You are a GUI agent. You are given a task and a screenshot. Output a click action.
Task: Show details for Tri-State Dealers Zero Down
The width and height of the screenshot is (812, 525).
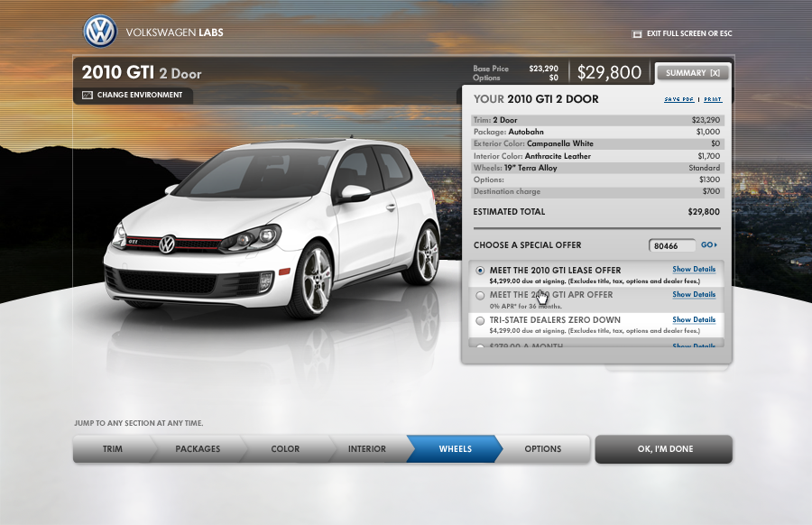point(694,320)
